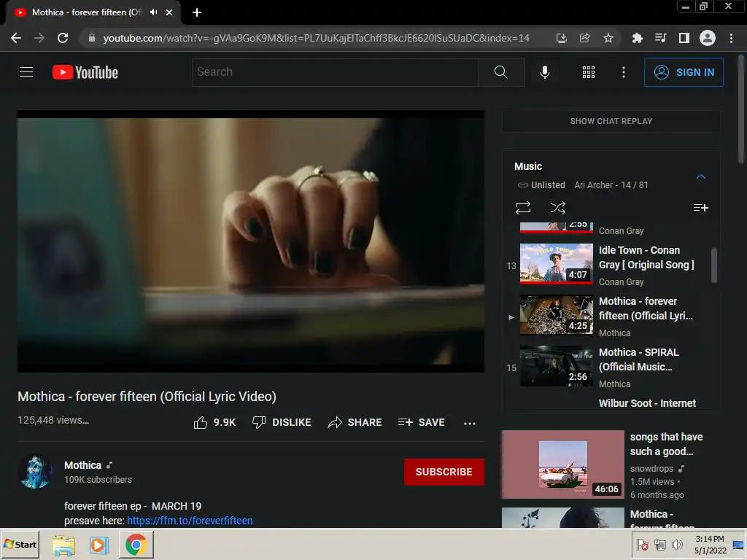Toggle loop playlist
The height and width of the screenshot is (560, 747).
point(522,208)
